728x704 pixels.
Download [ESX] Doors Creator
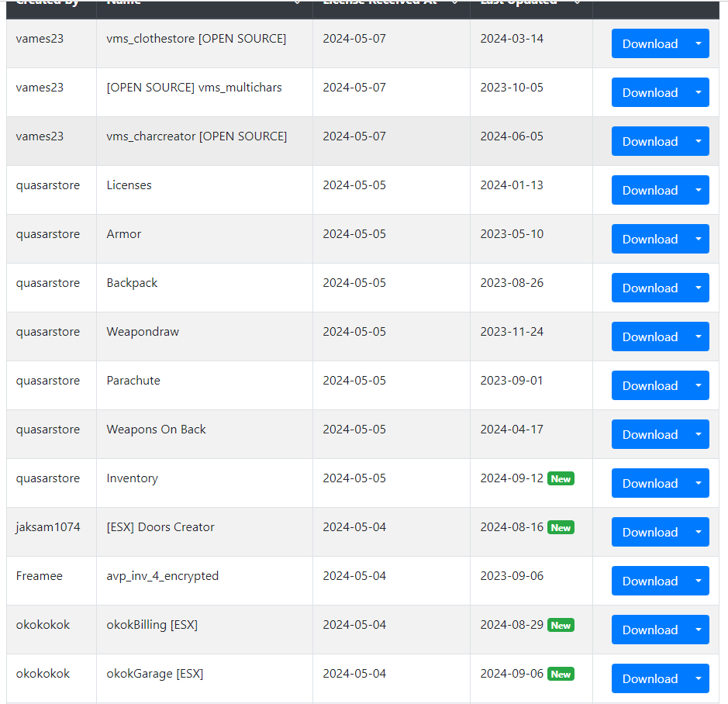(650, 532)
